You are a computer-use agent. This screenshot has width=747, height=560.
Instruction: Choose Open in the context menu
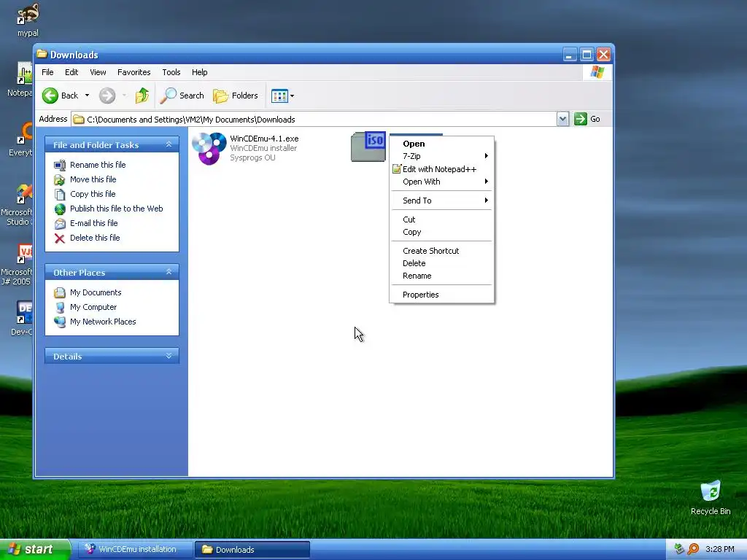pos(441,144)
